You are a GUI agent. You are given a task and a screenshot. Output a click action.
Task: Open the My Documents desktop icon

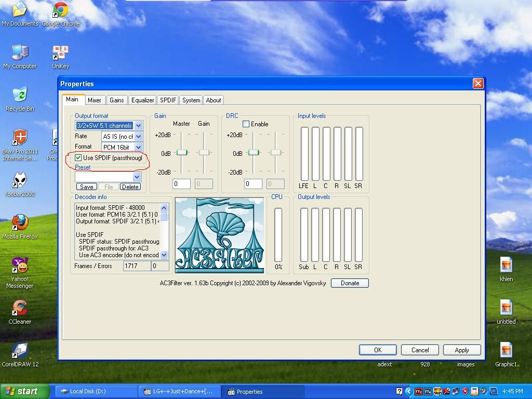(x=20, y=14)
